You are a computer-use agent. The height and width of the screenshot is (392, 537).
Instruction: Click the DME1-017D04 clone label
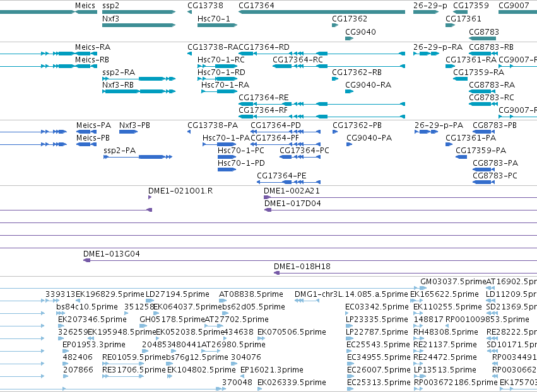[292, 204]
